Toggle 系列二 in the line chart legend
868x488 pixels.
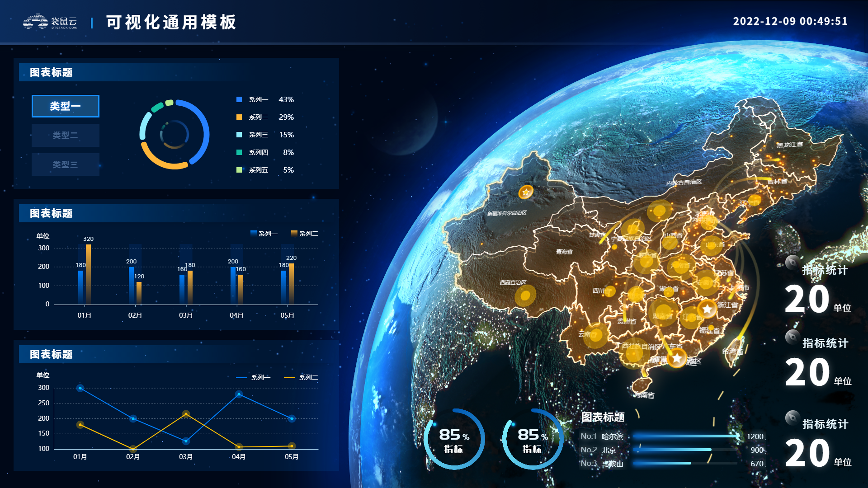[301, 377]
